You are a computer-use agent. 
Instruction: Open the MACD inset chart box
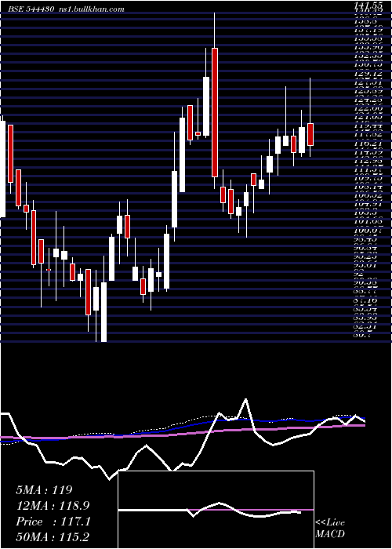216,510
